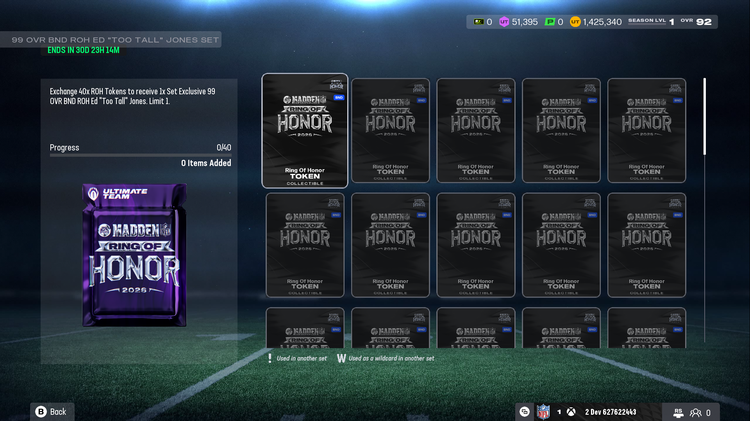750x421 pixels.
Task: Click the chat bubble icon in bottom bar
Action: coord(524,411)
